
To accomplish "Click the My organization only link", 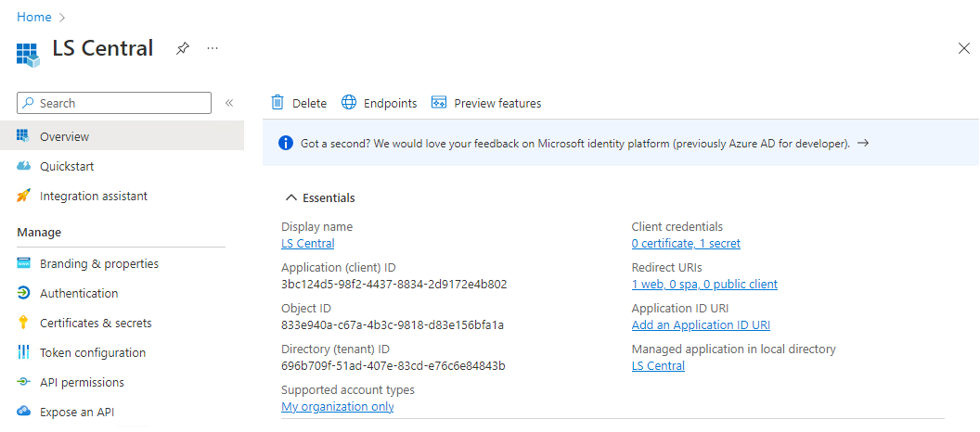I will (337, 407).
